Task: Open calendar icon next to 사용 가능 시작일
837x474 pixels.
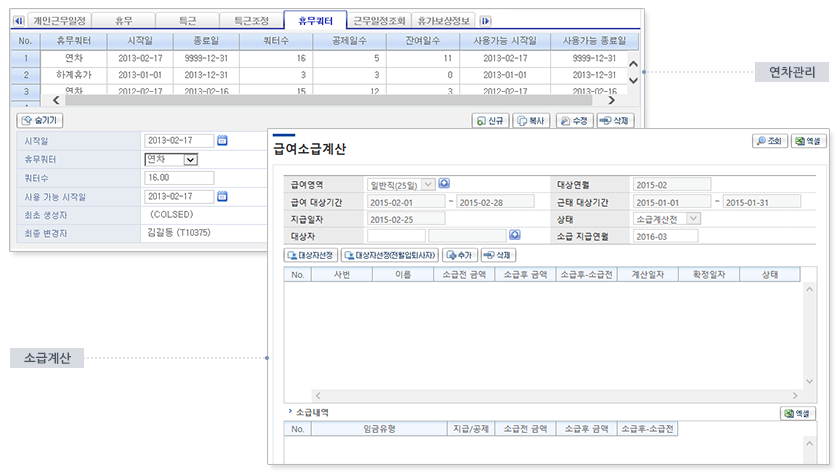Action: (x=223, y=197)
